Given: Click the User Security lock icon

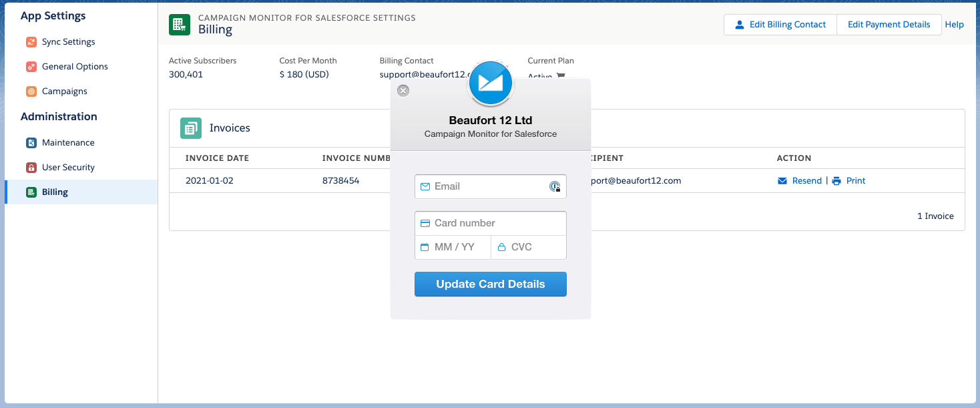Looking at the screenshot, I should click(x=31, y=168).
